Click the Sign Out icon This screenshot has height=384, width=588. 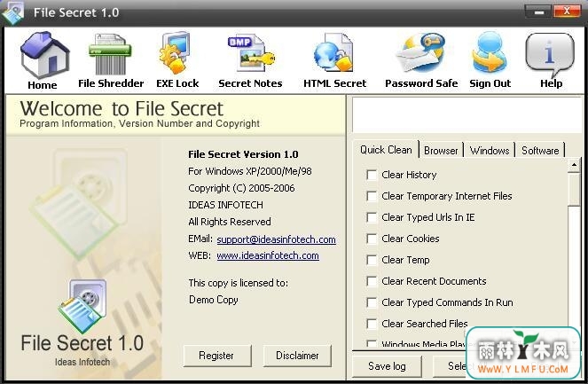[x=489, y=53]
